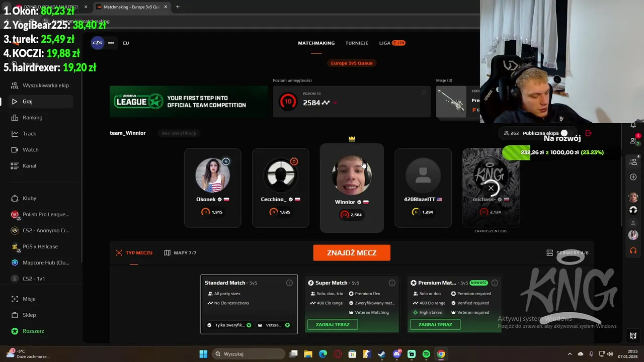Open Cecchino_'s player card
Viewport: 644px width, 362px height.
(281, 188)
